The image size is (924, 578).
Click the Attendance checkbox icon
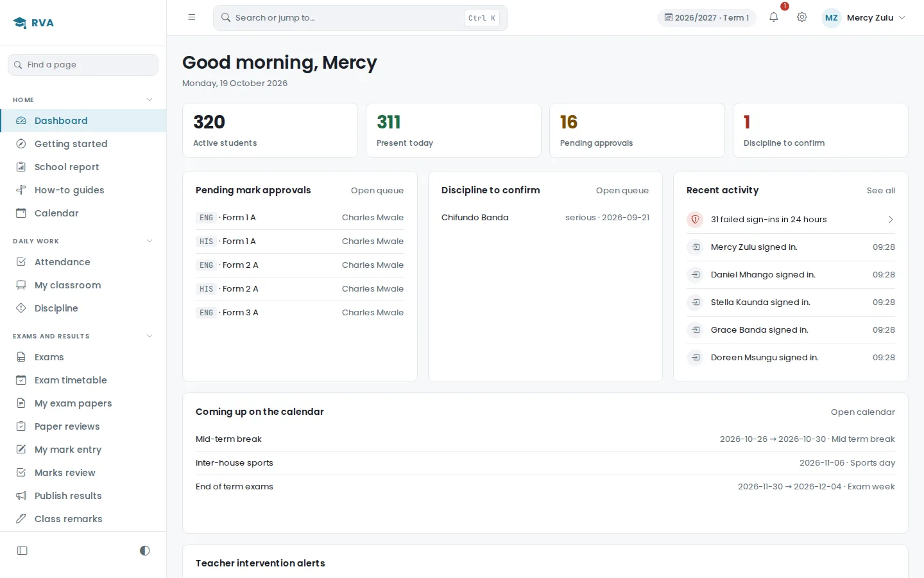tap(21, 262)
